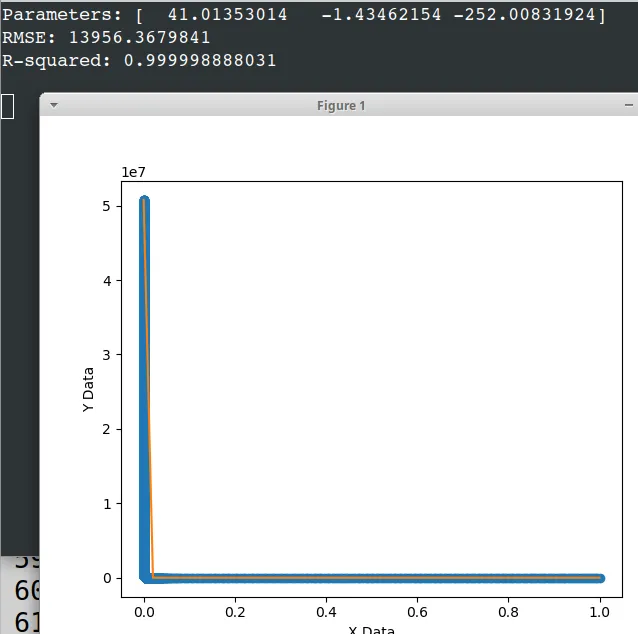Click the Figure 1 title text
Screen dimensions: 638x634
[341, 106]
